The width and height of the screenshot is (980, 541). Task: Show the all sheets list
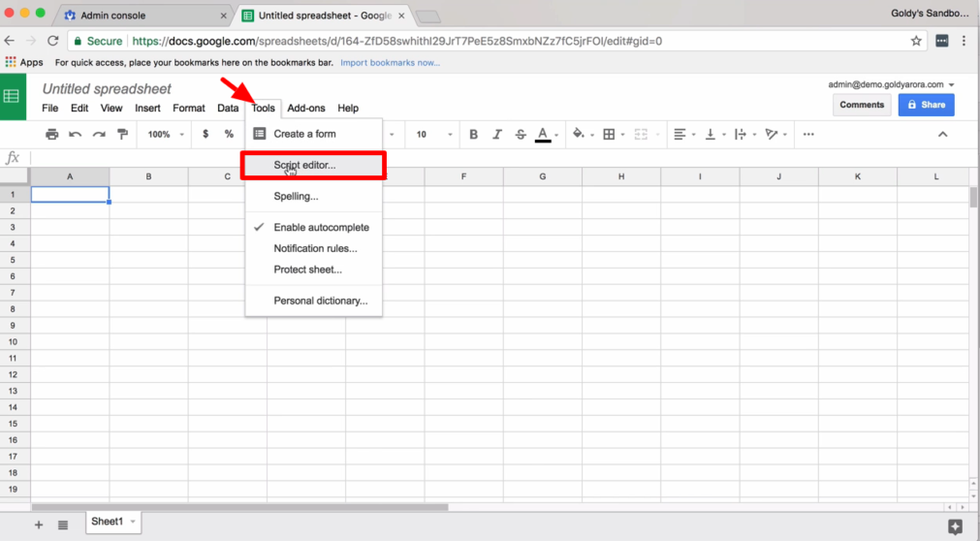click(62, 525)
